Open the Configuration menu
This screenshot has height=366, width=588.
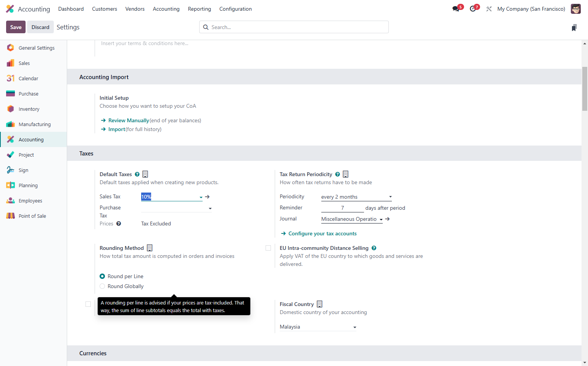coord(235,9)
